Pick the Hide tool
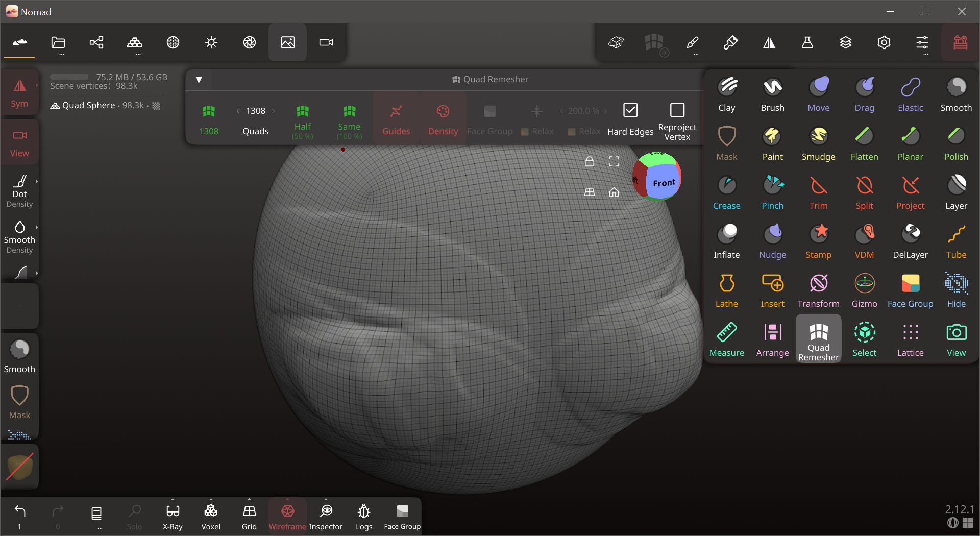The height and width of the screenshot is (536, 980). click(957, 290)
